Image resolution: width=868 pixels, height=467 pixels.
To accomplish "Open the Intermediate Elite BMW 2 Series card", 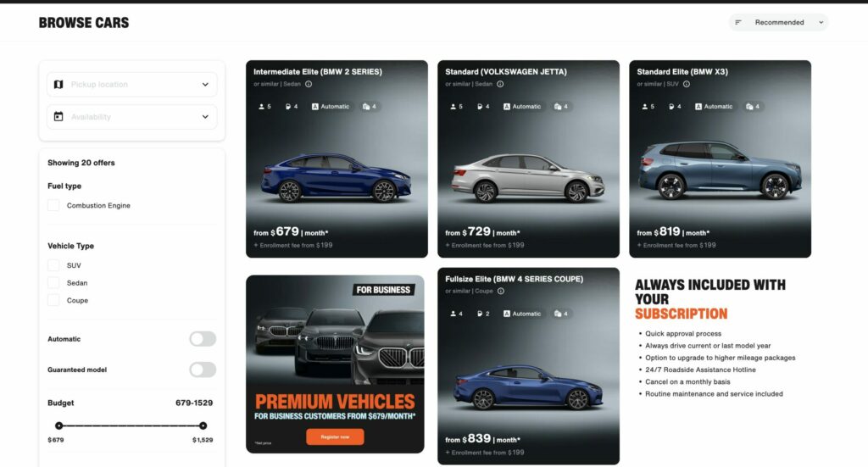I will [337, 158].
